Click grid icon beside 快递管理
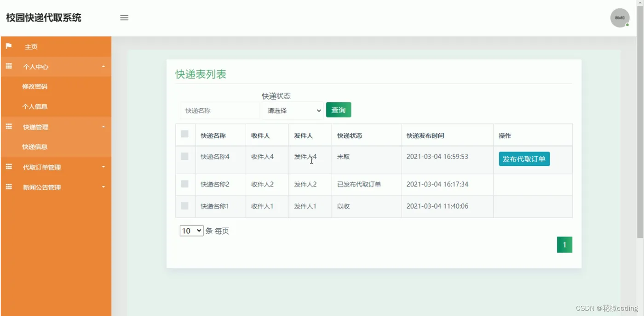This screenshot has height=316, width=644. [9, 127]
